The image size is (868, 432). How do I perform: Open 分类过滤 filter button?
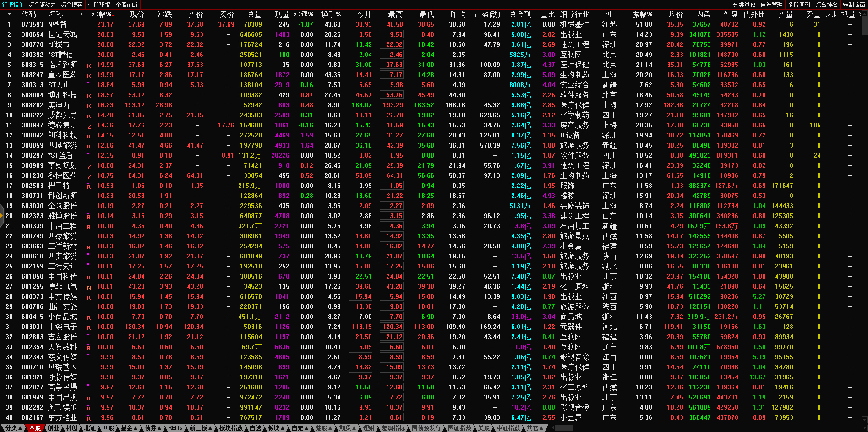click(x=744, y=5)
